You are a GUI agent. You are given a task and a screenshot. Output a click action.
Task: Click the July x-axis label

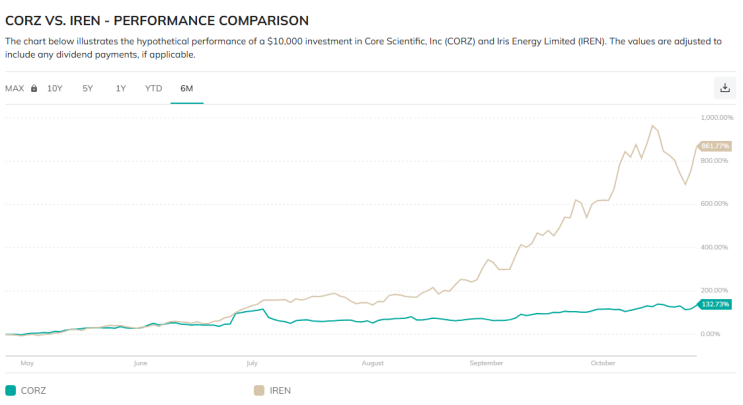click(252, 363)
